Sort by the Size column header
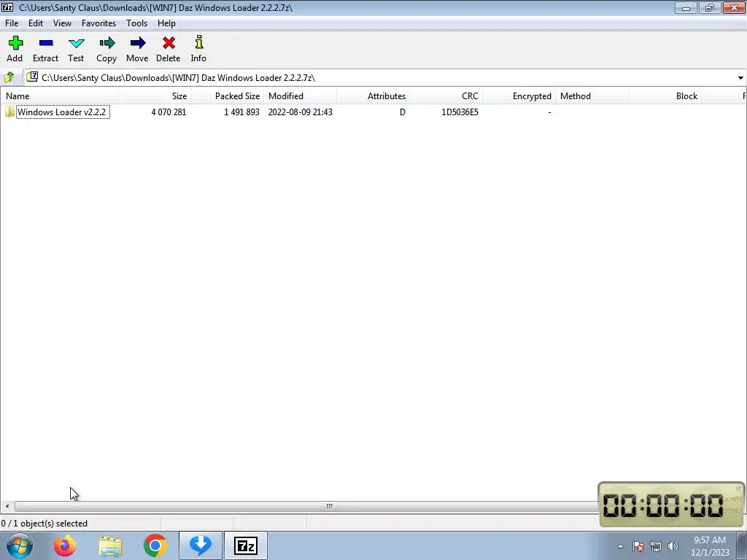The height and width of the screenshot is (560, 747). tap(155, 96)
